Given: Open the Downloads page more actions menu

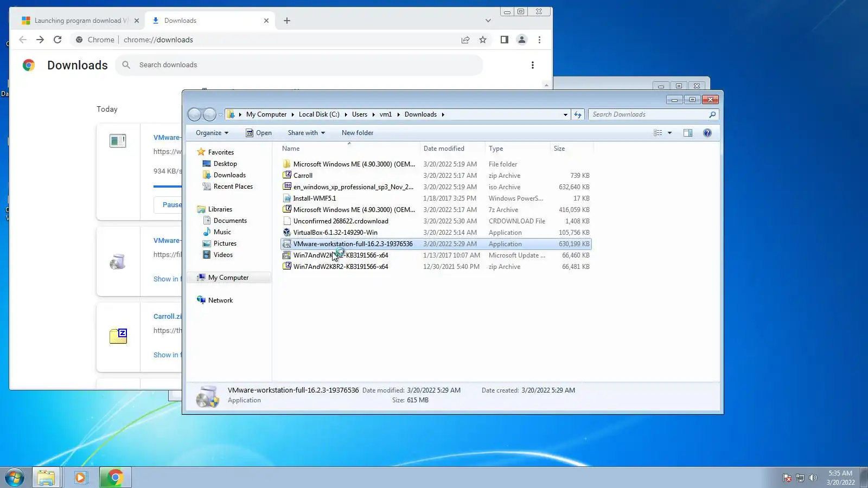Looking at the screenshot, I should point(533,65).
